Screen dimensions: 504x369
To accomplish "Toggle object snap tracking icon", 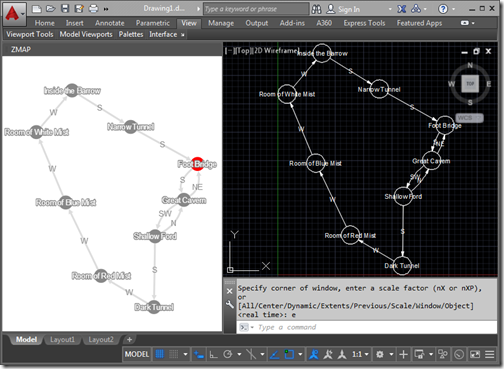I will (274, 354).
